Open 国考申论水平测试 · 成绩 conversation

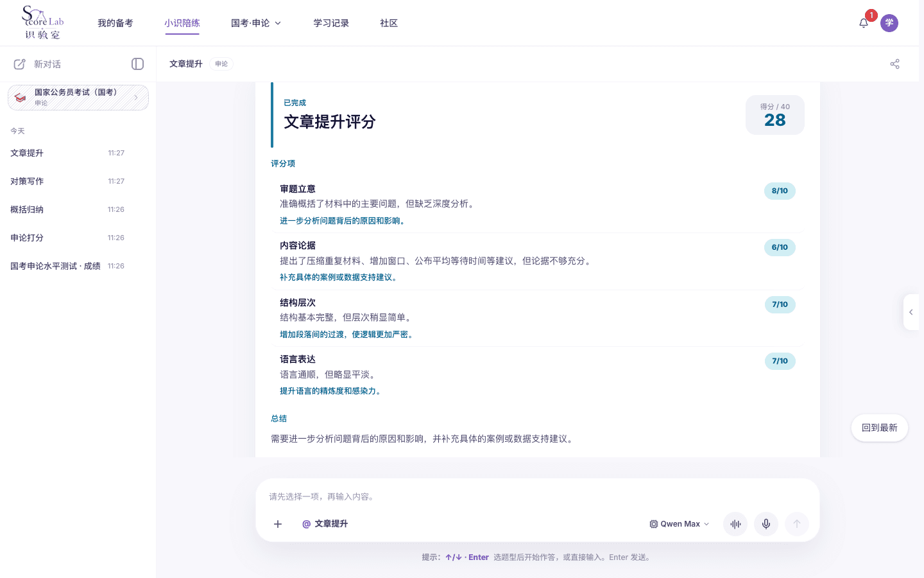click(67, 266)
